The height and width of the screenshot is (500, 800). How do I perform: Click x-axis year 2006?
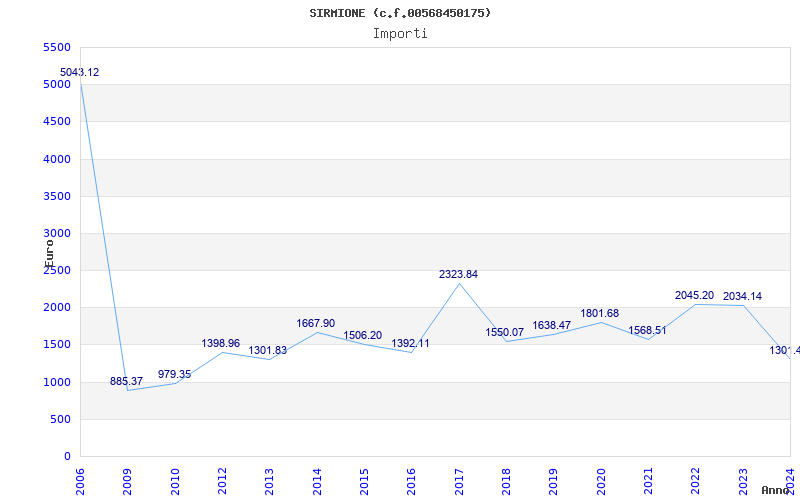point(80,482)
